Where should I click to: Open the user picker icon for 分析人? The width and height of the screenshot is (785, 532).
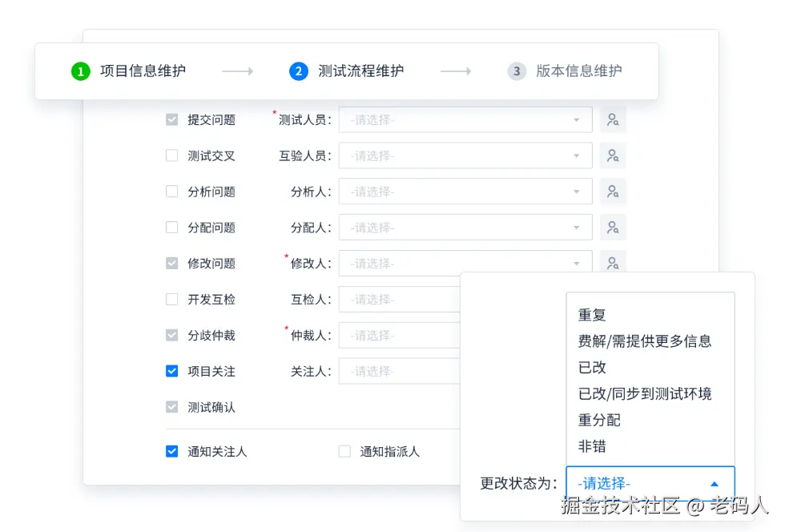[x=613, y=191]
